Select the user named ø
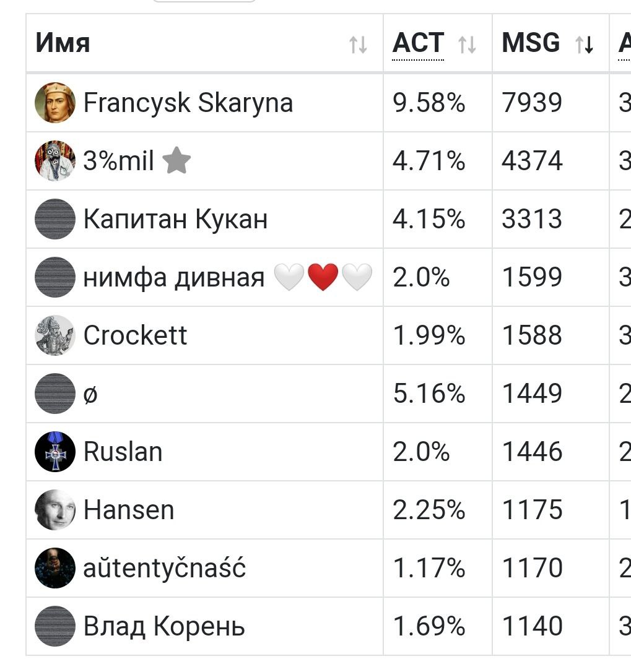Screen dimensions: 631x672 [90, 394]
